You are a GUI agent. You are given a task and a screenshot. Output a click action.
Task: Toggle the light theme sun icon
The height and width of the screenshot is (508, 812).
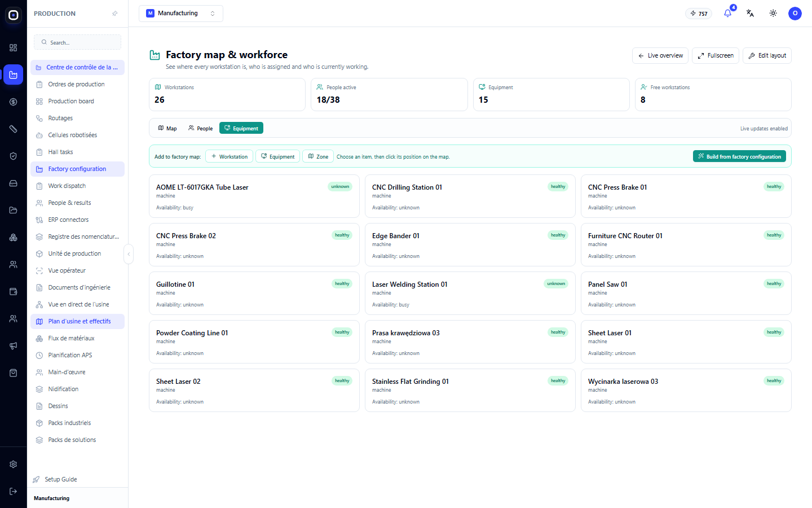pos(773,14)
